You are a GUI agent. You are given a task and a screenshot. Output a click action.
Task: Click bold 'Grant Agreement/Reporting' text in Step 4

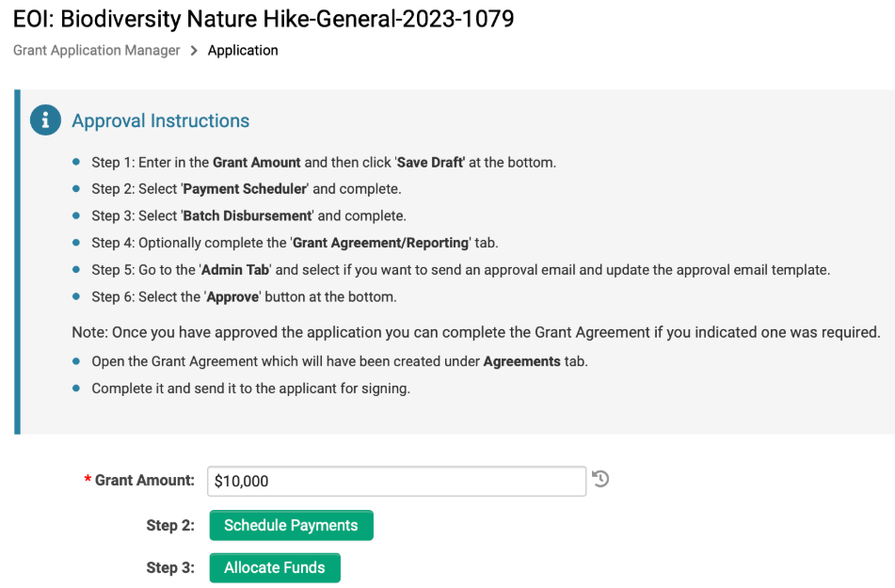pyautogui.click(x=381, y=243)
